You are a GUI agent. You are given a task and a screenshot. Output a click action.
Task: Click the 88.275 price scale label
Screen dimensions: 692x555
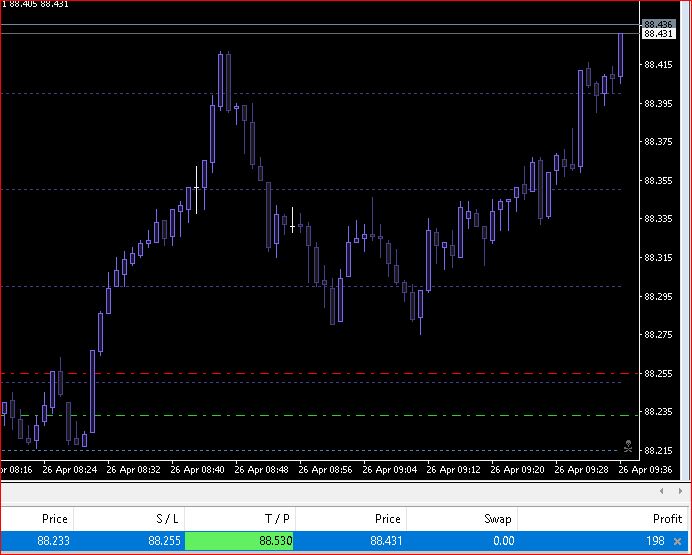pyautogui.click(x=658, y=334)
